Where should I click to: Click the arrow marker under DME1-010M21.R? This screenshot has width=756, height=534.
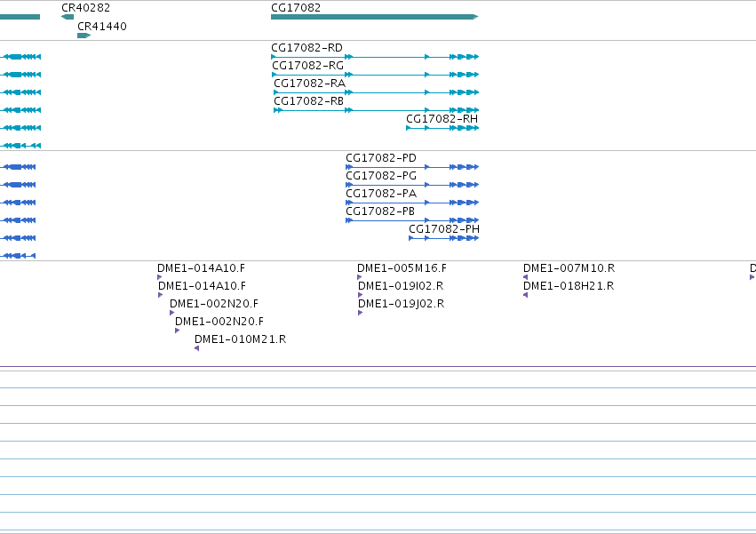[196, 348]
